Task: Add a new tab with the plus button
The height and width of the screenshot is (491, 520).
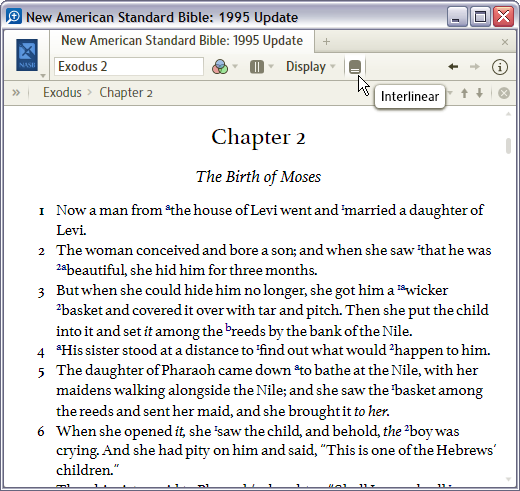Action: (x=326, y=41)
